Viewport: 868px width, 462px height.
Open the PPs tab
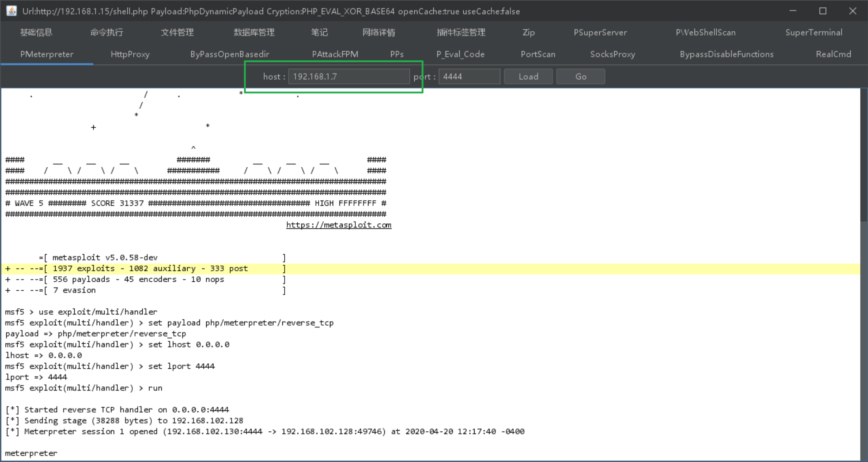coord(397,54)
